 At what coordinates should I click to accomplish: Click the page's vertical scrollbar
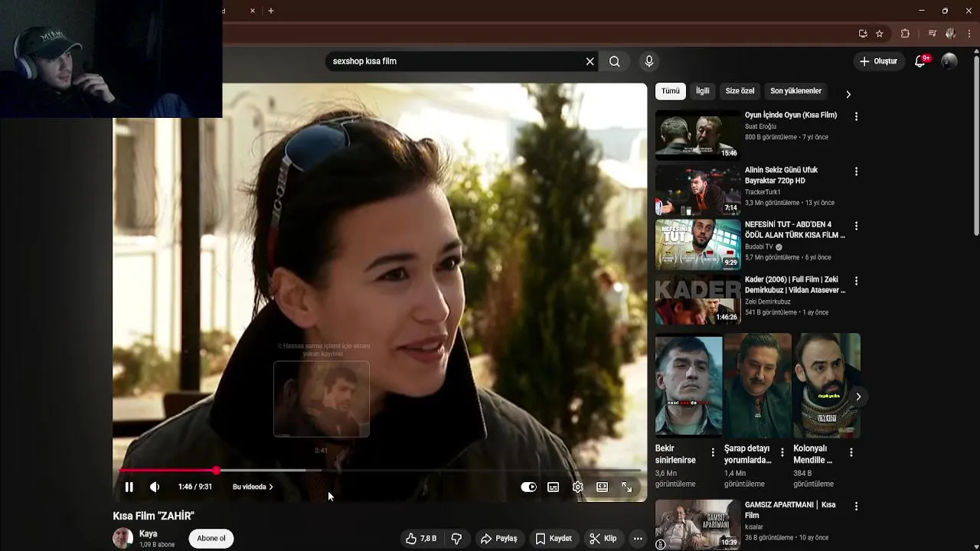coord(976,145)
